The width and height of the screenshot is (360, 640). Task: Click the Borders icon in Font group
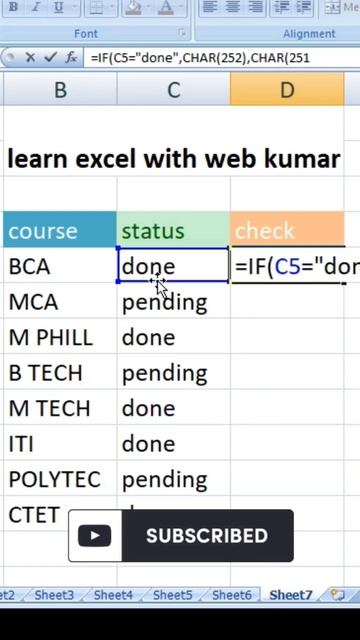tap(96, 7)
